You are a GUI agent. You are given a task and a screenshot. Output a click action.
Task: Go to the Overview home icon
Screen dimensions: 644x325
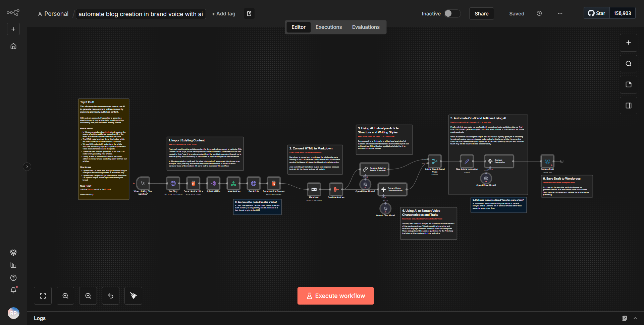click(13, 46)
